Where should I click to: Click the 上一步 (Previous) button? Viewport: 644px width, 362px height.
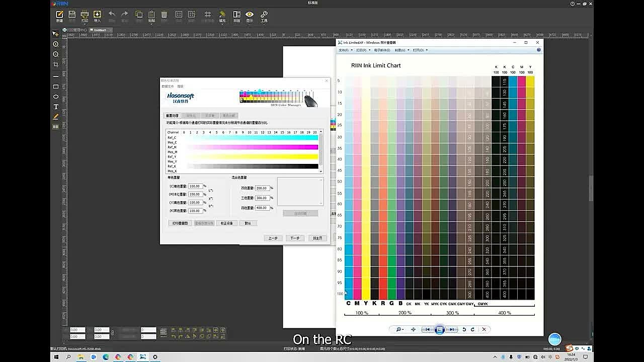tap(273, 238)
